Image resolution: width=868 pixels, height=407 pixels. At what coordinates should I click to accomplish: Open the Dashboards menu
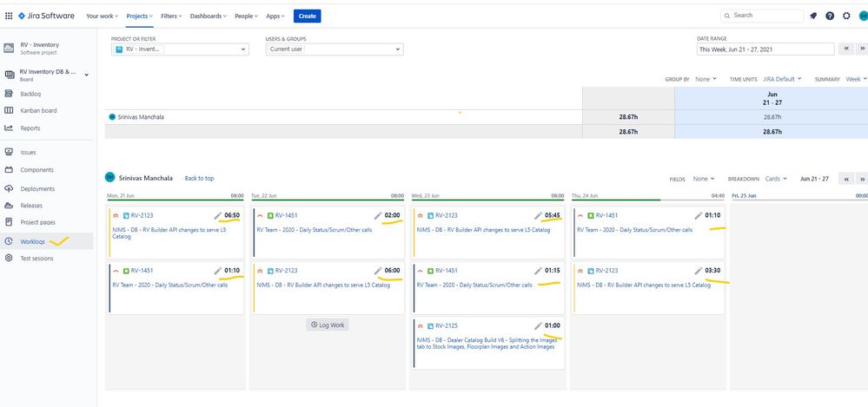pyautogui.click(x=209, y=16)
